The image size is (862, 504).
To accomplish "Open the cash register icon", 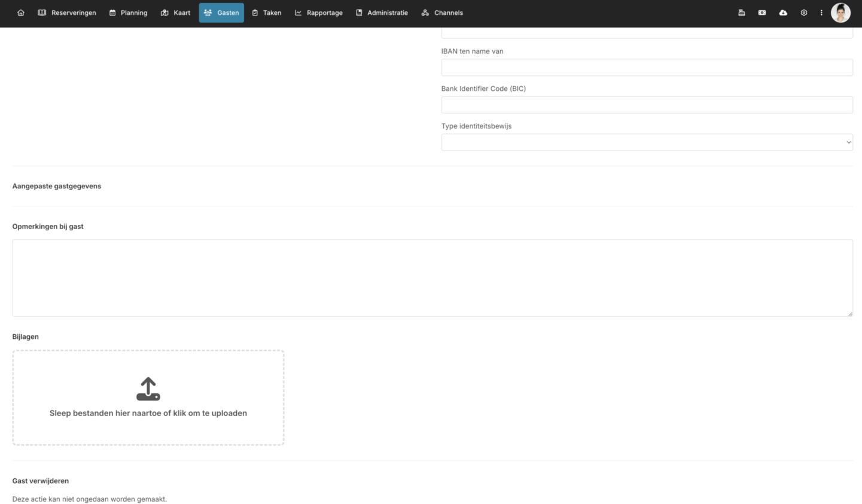I will (x=742, y=13).
